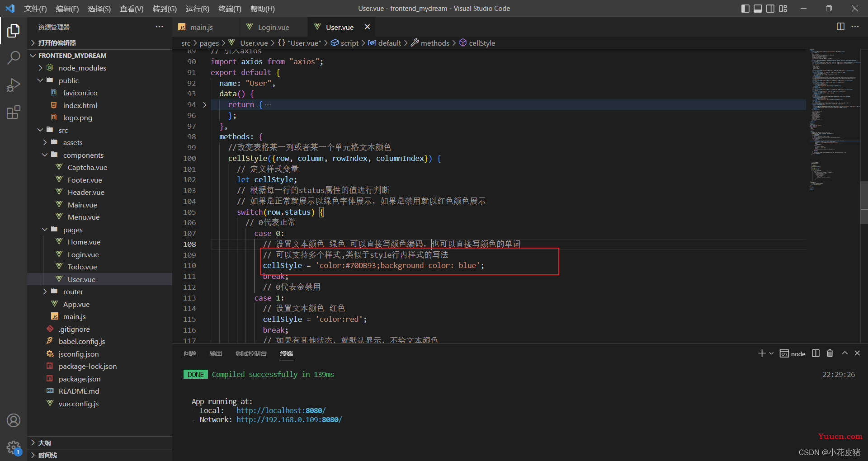Open editor more actions ellipsis

pyautogui.click(x=855, y=27)
